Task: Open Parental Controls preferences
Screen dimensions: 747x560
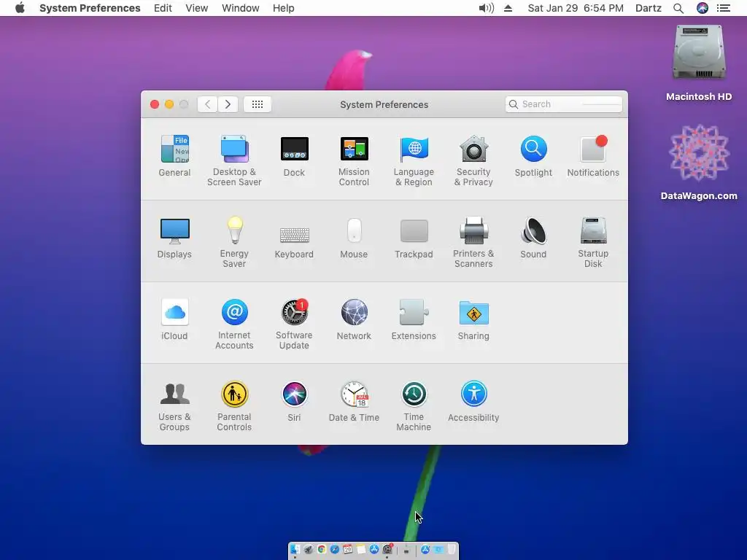Action: tap(234, 405)
